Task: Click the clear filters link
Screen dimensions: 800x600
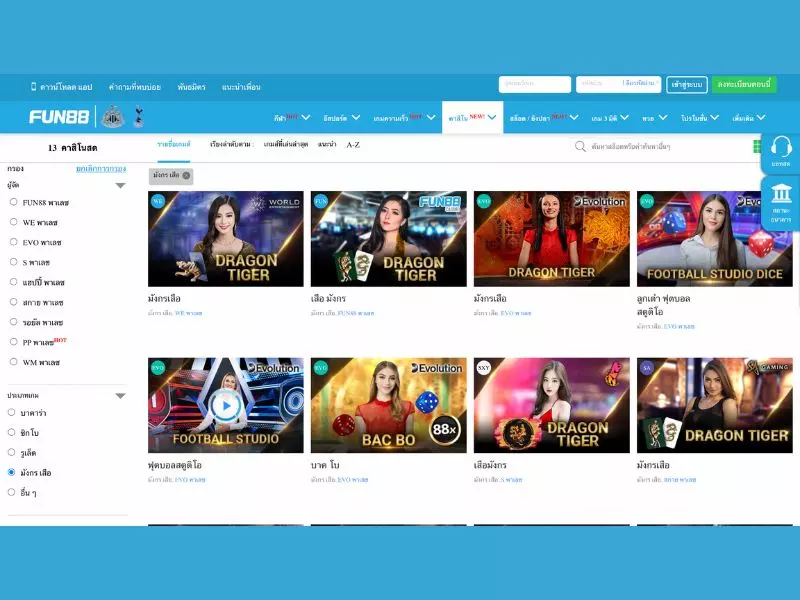Action: point(101,168)
